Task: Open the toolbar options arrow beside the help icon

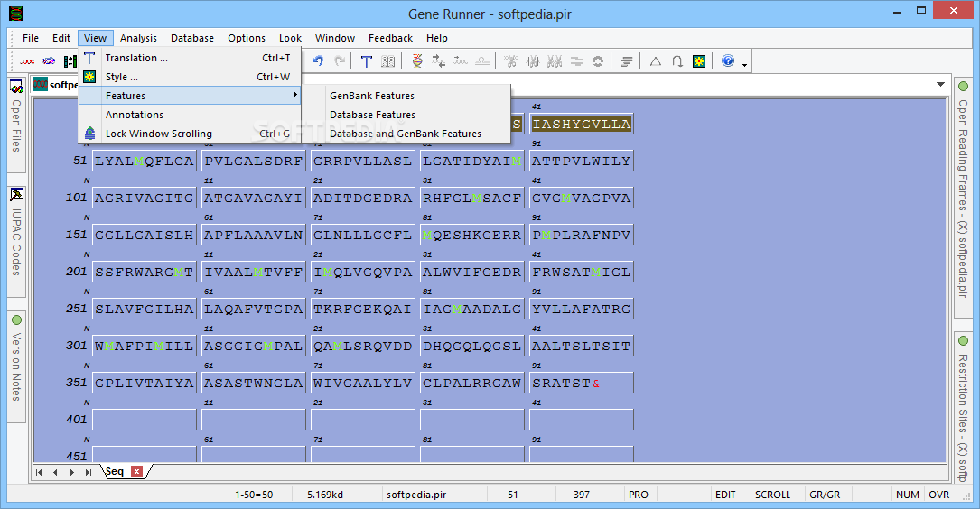Action: (x=744, y=64)
